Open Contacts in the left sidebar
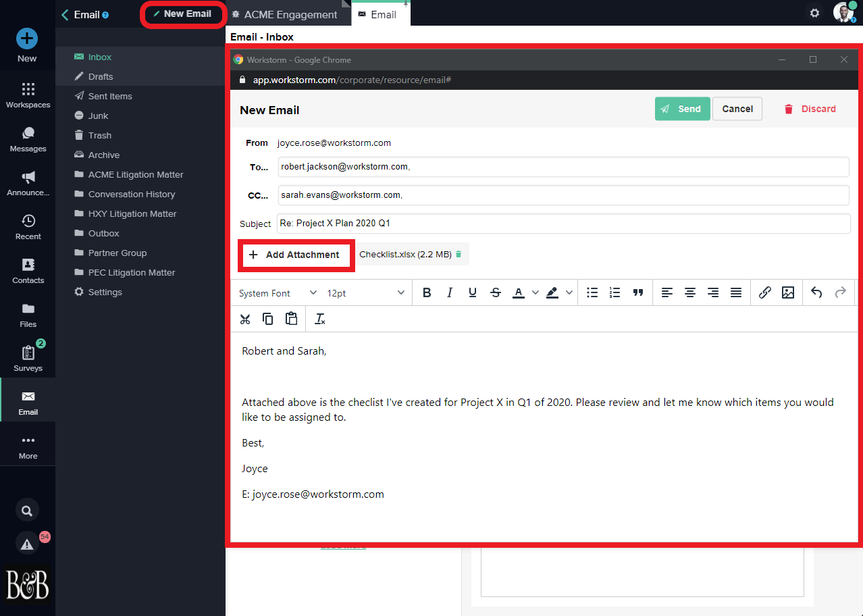This screenshot has width=863, height=616. tap(28, 271)
